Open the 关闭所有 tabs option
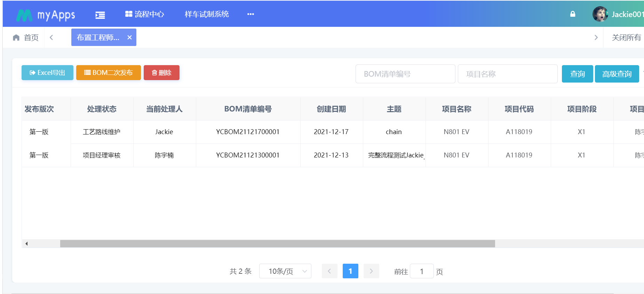The width and height of the screenshot is (644, 294). coord(626,38)
